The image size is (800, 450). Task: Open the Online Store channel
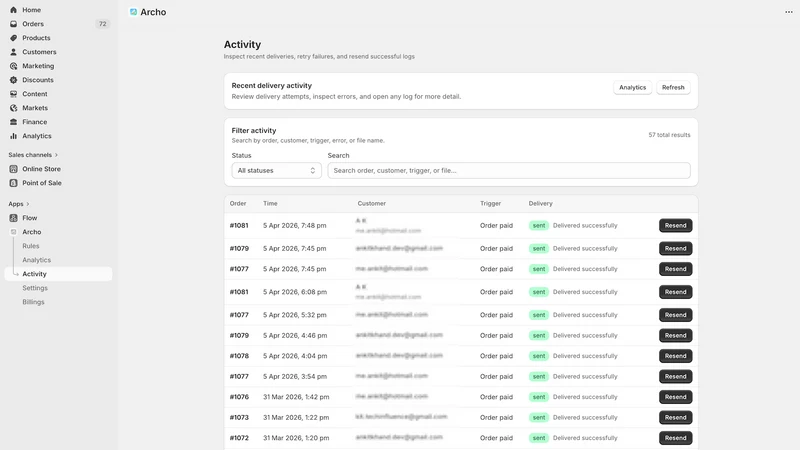[41, 169]
